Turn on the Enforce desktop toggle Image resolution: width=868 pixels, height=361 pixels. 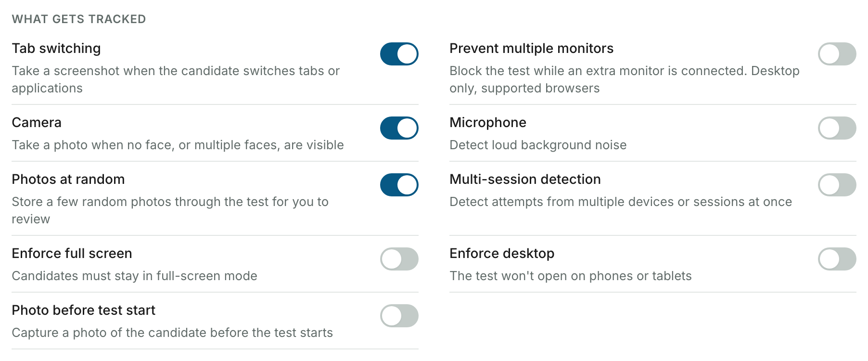(837, 259)
